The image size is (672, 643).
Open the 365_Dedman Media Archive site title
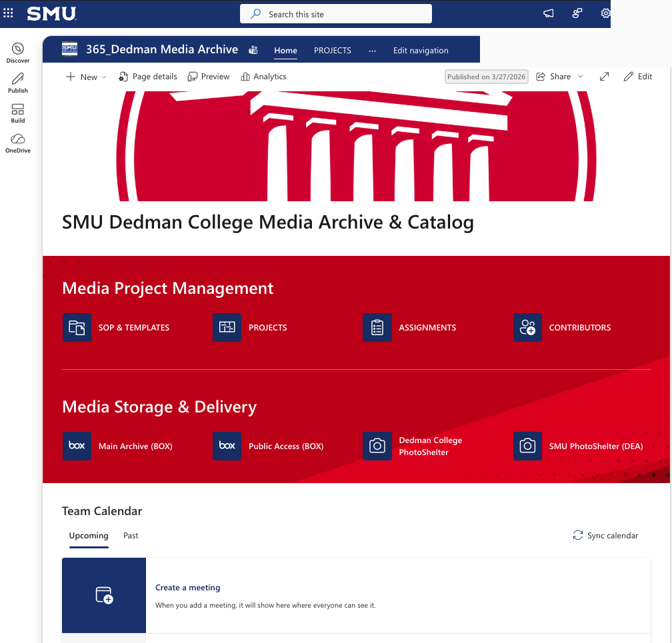point(161,50)
